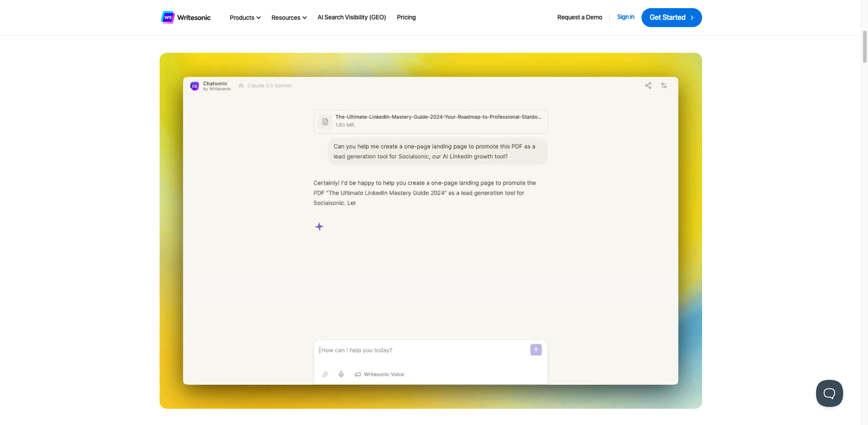Click the Sign in link

pos(625,17)
